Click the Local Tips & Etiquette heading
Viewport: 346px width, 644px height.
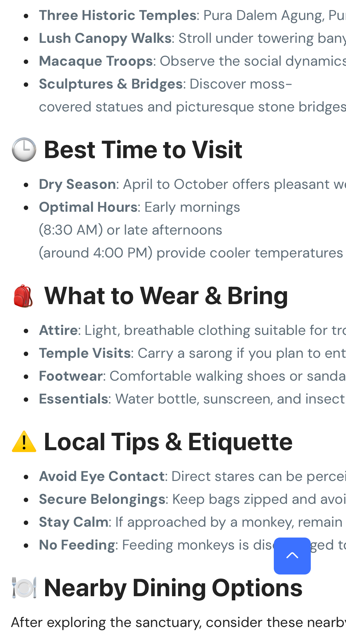[168, 442]
